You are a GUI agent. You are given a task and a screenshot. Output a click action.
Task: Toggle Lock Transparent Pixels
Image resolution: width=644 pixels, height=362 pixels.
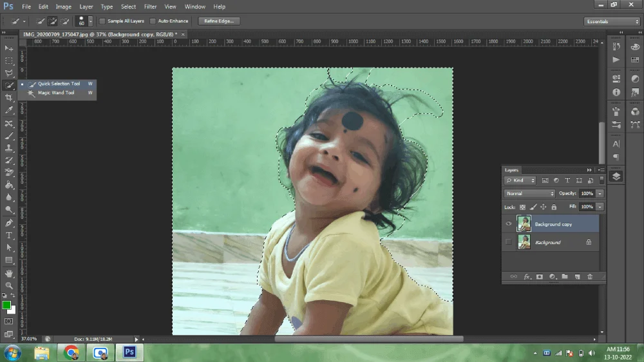(522, 207)
